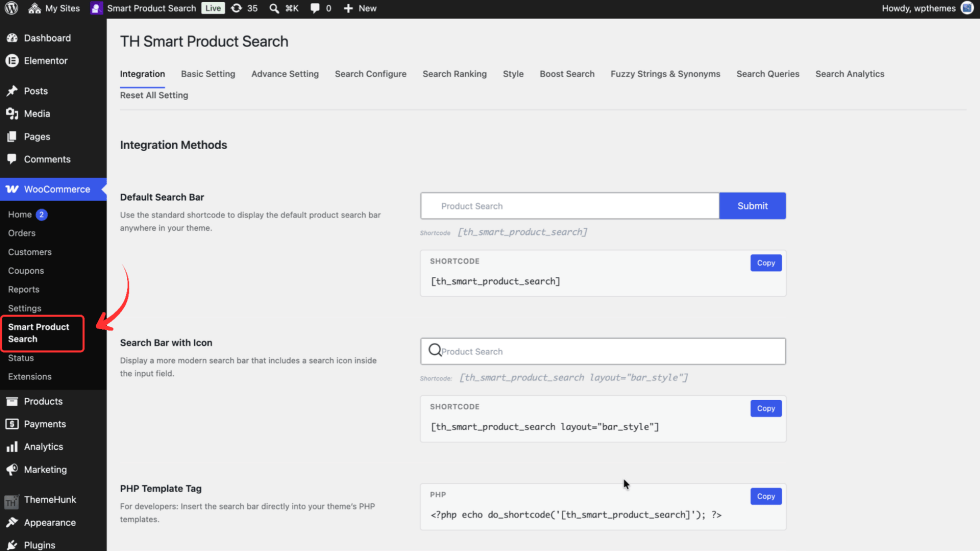Click the Dashboard gauge icon
This screenshot has width=980, height=551.
pyautogui.click(x=12, y=37)
